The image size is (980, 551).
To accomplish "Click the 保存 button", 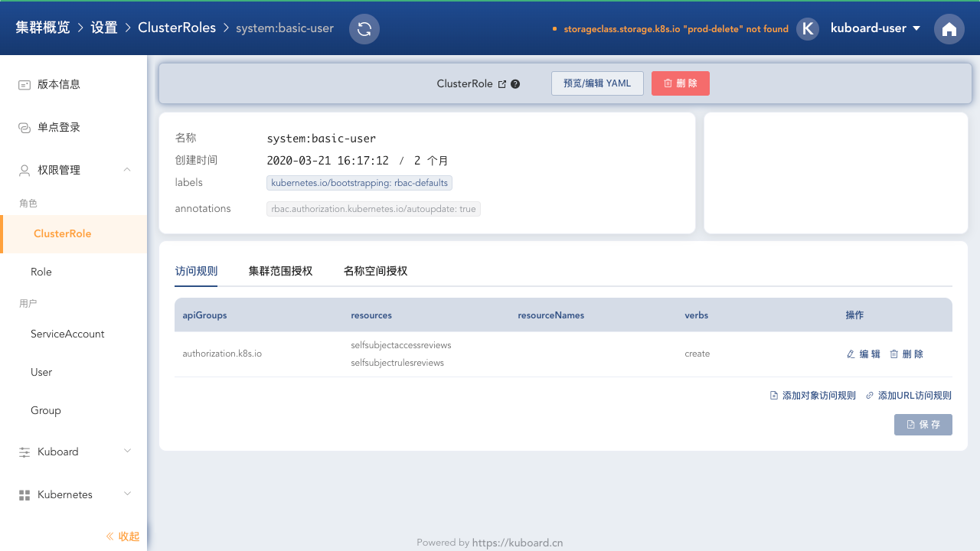I will click(x=923, y=425).
